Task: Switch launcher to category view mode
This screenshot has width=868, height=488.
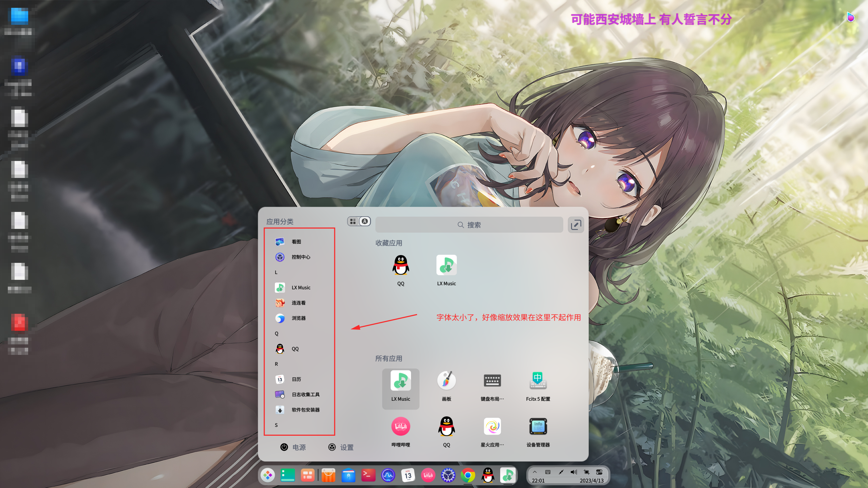Action: coord(353,221)
